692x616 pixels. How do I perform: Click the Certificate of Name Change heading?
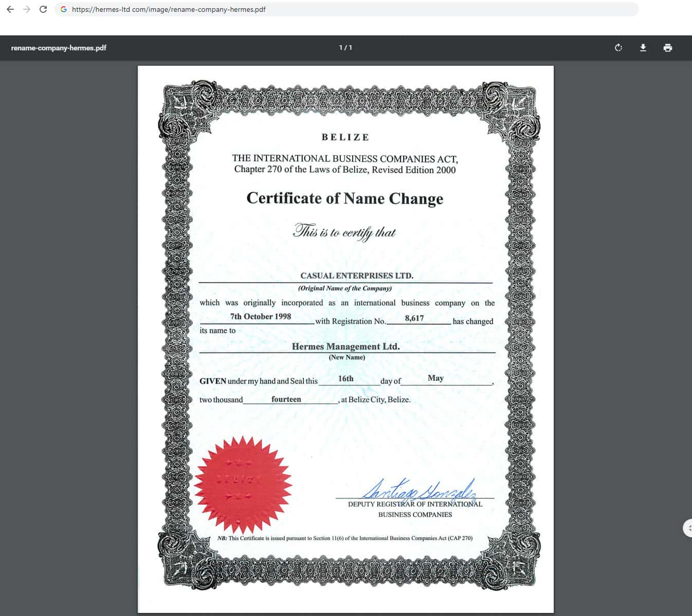pos(344,198)
